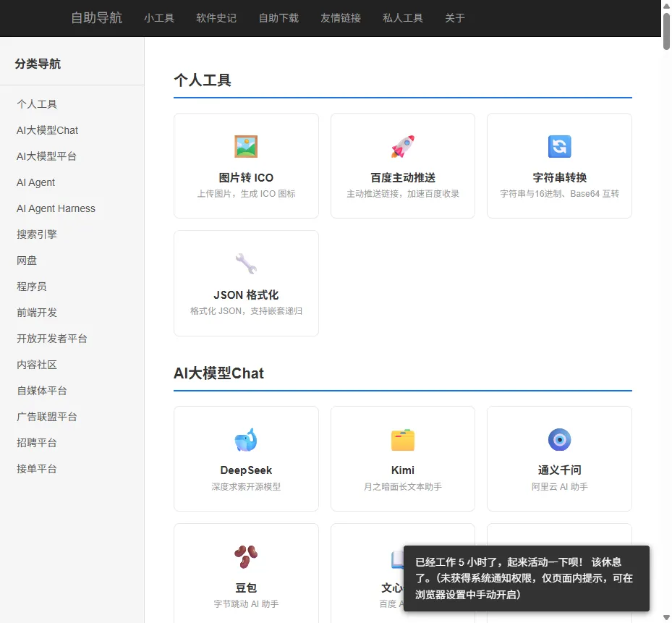The height and width of the screenshot is (623, 672).
Task: Select 接单平台 in the sidebar
Action: [37, 469]
